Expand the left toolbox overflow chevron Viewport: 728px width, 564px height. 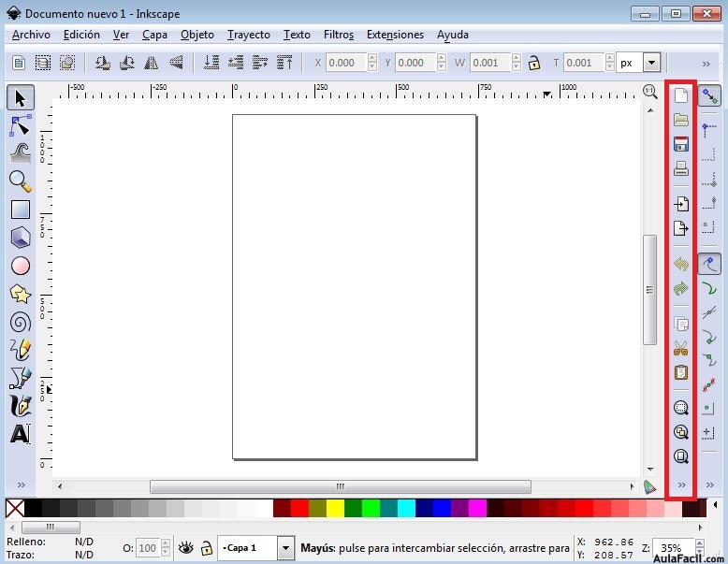coord(21,484)
